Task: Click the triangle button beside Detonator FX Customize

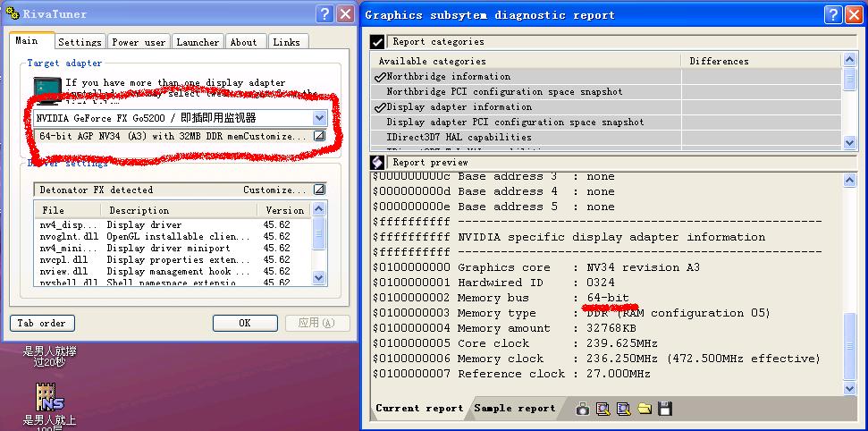Action: [319, 190]
